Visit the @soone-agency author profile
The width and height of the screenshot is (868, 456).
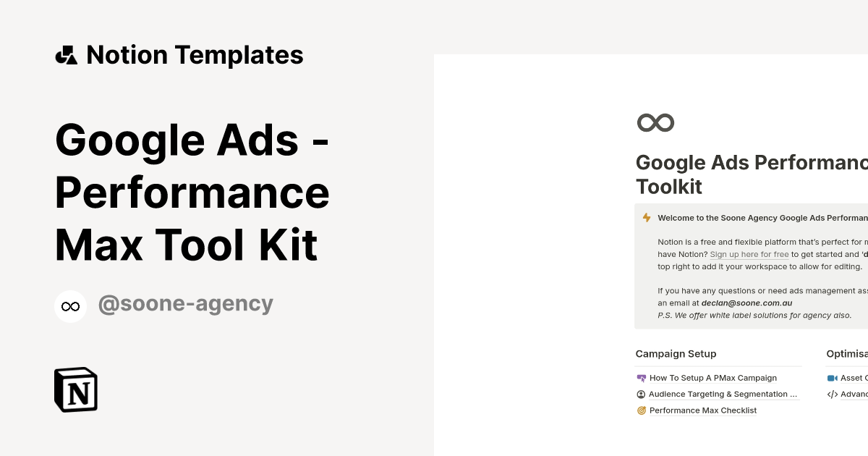coord(185,304)
